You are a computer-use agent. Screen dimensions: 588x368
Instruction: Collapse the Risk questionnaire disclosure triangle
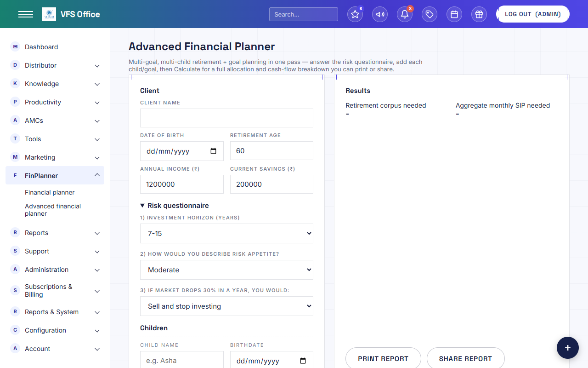tap(142, 206)
